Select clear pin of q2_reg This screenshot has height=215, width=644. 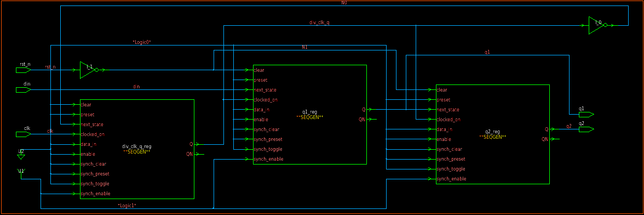pyautogui.click(x=442, y=89)
